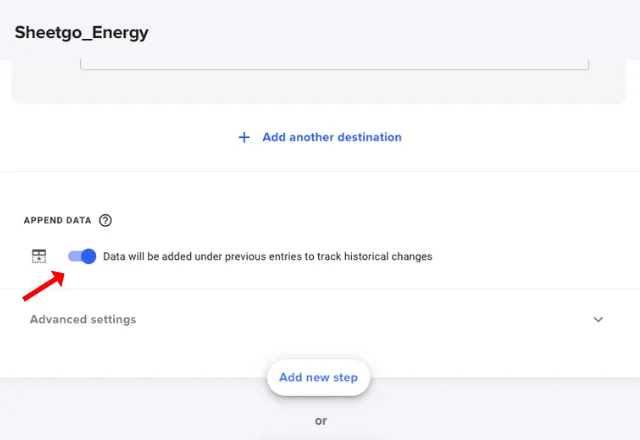Click the gray destination card background
This screenshot has width=640, height=440.
pyautogui.click(x=318, y=87)
